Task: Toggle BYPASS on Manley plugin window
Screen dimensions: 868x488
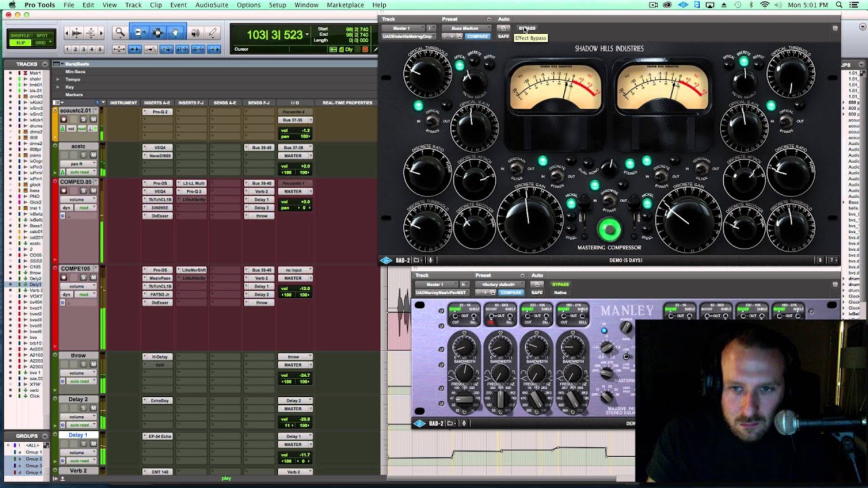Action: pos(560,285)
